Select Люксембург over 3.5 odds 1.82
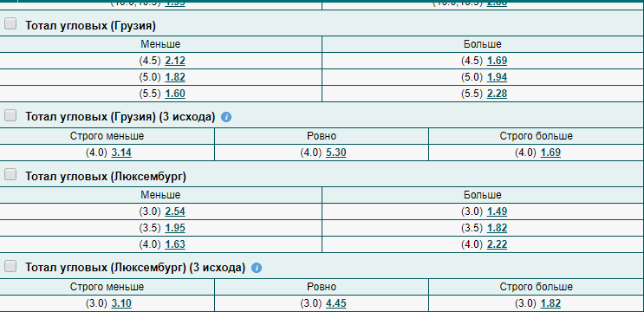 497,228
